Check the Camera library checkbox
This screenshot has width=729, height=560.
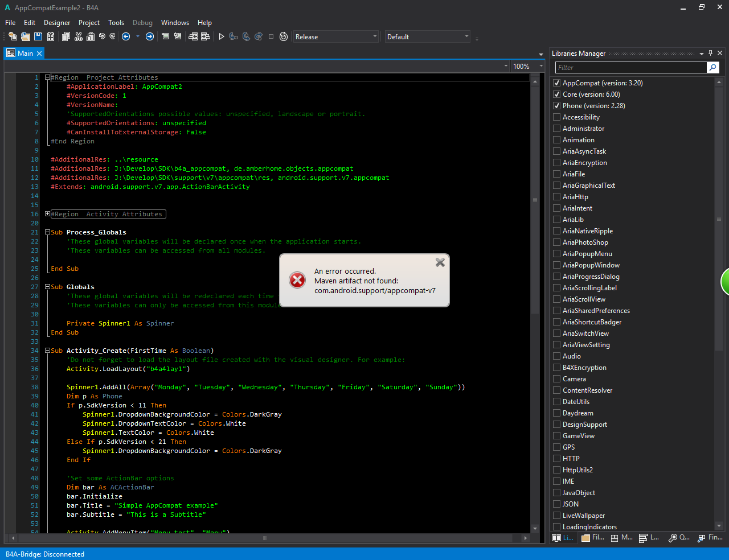coord(557,379)
